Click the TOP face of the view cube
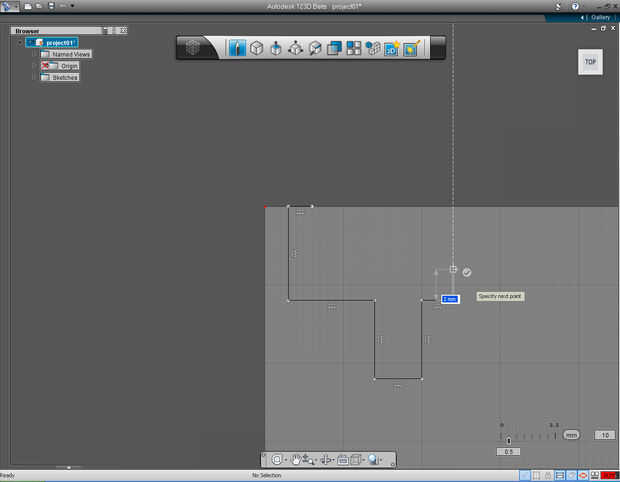Viewport: 620px width, 482px height. click(x=590, y=62)
